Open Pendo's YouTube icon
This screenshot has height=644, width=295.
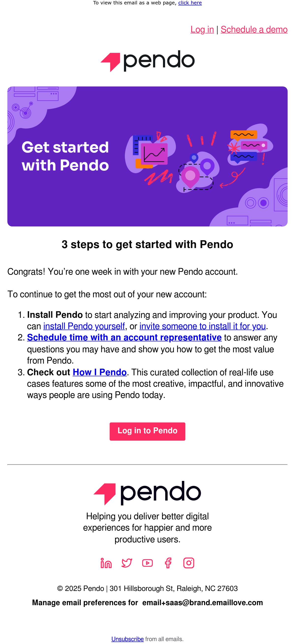[147, 563]
